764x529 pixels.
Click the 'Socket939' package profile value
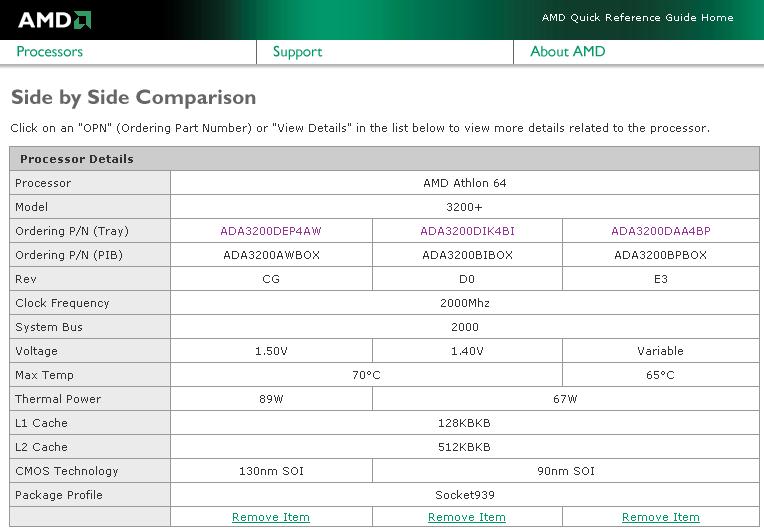pos(465,495)
